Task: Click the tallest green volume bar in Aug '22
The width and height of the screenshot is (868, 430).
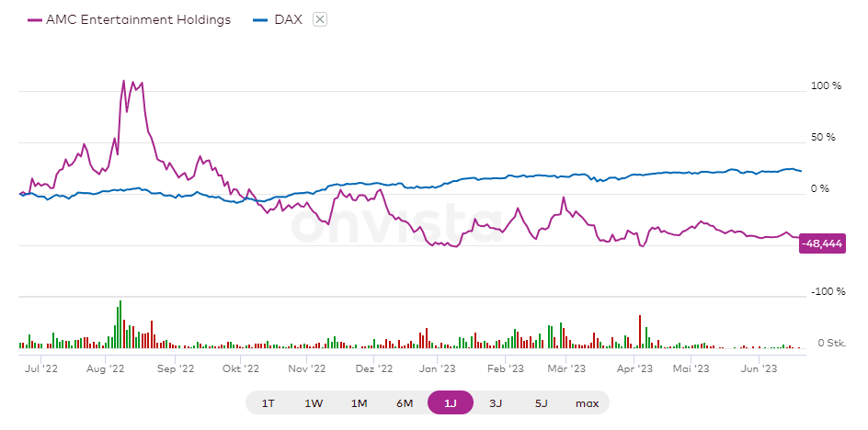Action: tap(120, 324)
